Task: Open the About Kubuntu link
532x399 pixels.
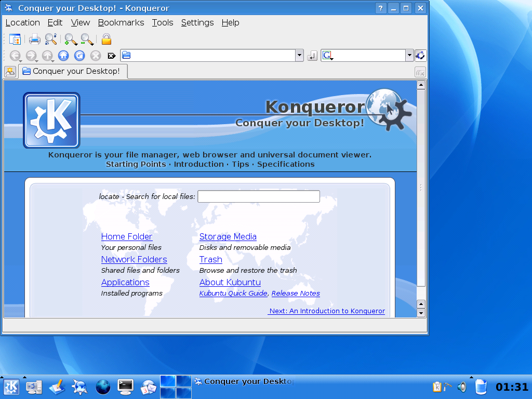Action: coord(230,282)
